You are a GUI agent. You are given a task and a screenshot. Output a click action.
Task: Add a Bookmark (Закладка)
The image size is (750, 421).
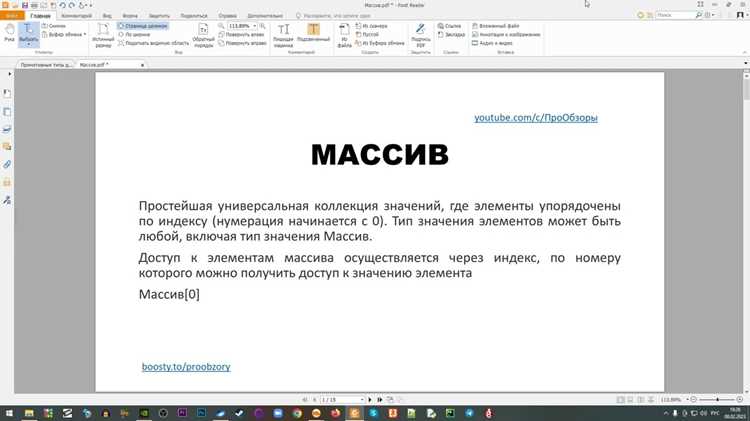pyautogui.click(x=451, y=34)
